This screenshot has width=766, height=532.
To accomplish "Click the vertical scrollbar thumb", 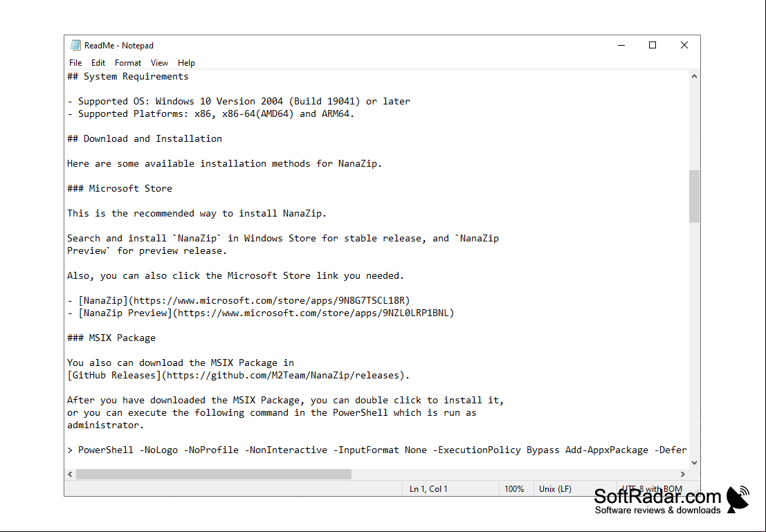I will click(694, 196).
